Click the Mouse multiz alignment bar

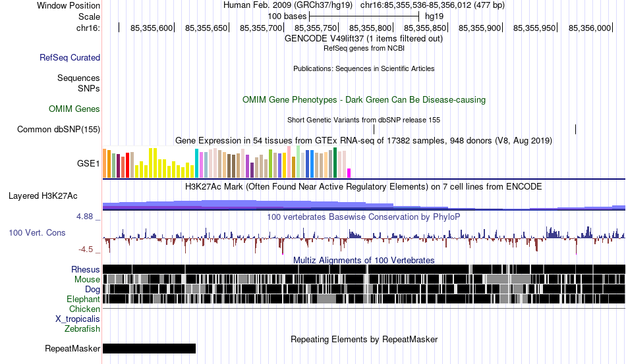pyautogui.click(x=364, y=279)
